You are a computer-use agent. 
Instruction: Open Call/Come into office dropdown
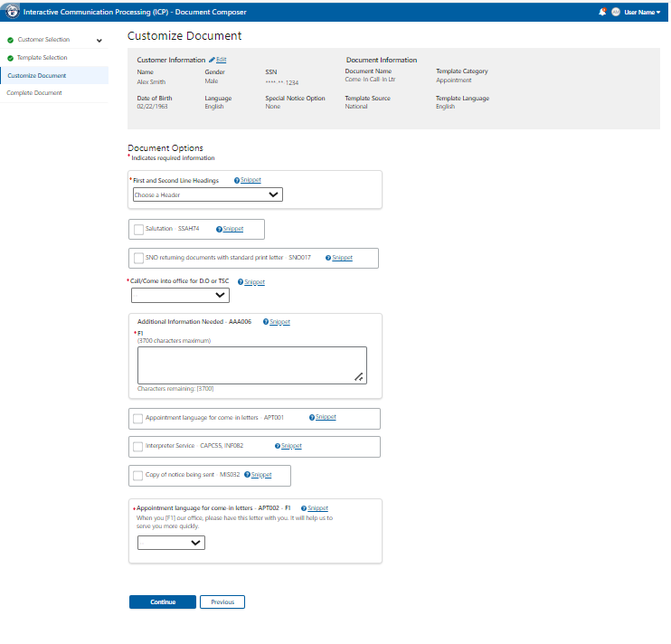click(180, 295)
